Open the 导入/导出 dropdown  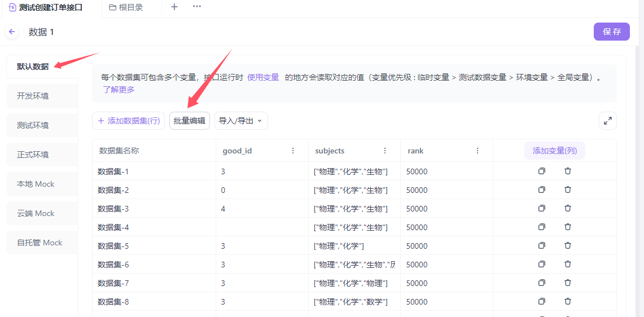click(241, 121)
